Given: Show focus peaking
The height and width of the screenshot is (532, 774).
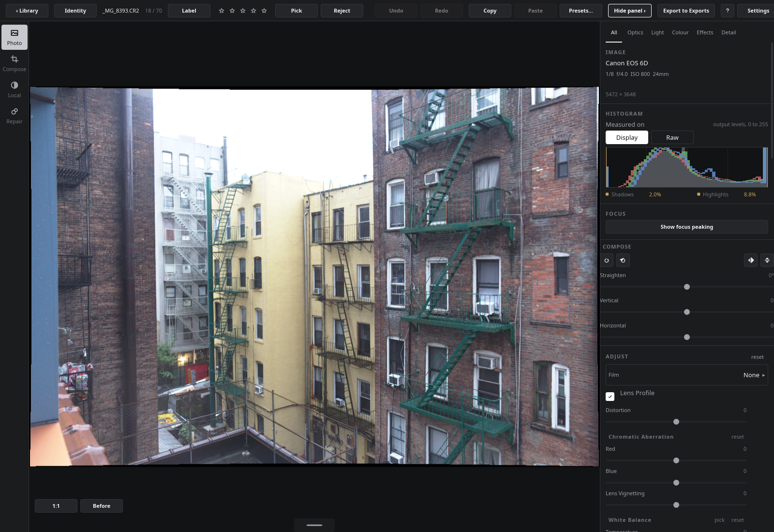Looking at the screenshot, I should (x=687, y=227).
